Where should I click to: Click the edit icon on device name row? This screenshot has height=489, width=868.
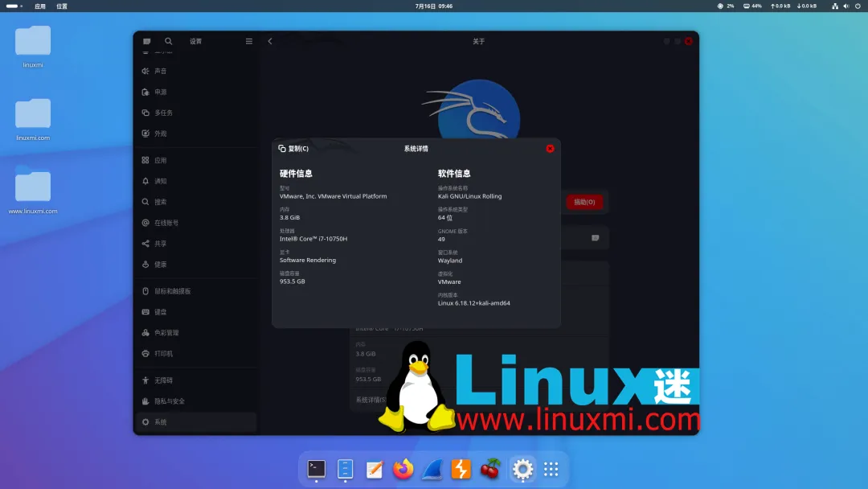click(x=595, y=238)
